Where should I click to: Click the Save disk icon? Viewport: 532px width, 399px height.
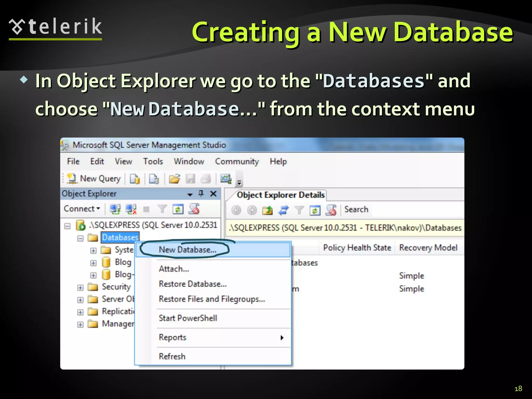pos(190,179)
